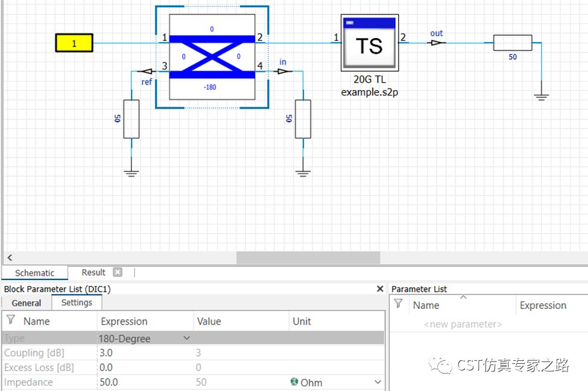
Task: Select the horizontal 50 ohm resistor
Action: (512, 43)
